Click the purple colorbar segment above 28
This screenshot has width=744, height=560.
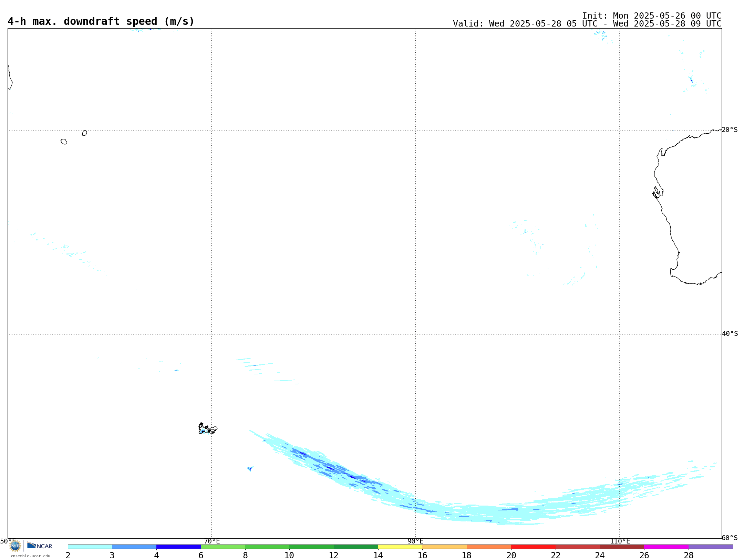coord(711,547)
